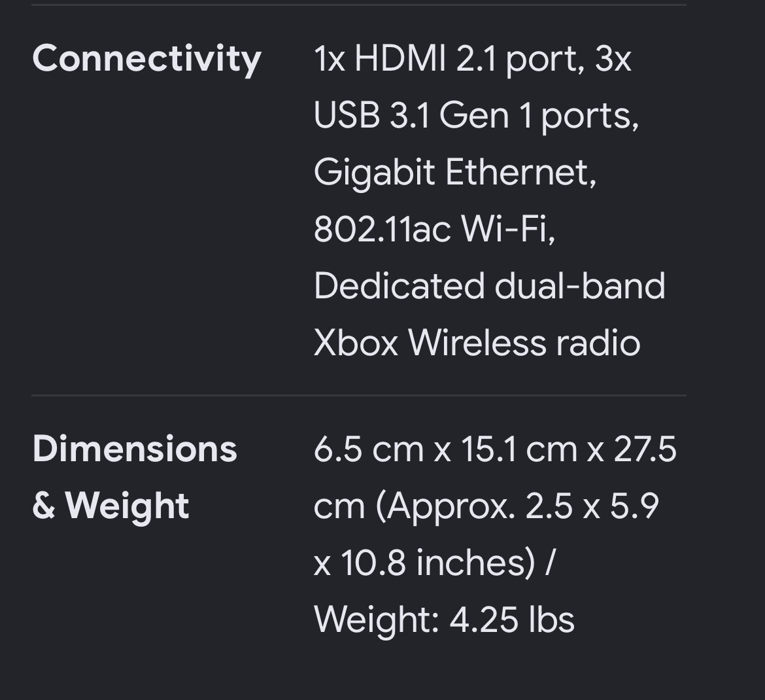Select the 'Dedicated dual-band' text line

(489, 286)
